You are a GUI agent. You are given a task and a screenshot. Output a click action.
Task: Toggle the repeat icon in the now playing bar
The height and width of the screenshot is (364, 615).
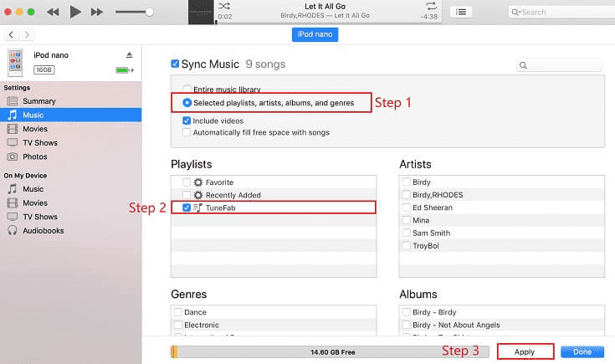pos(430,6)
